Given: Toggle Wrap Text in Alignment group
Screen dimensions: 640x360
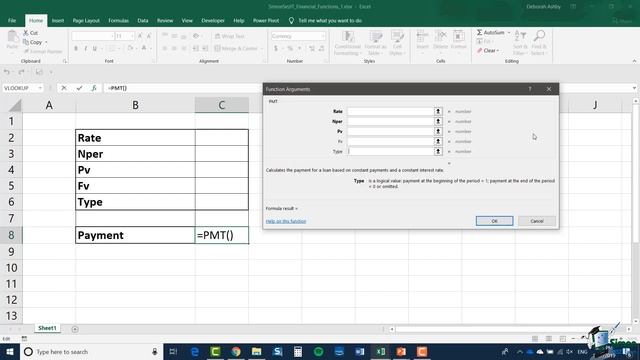Looking at the screenshot, I should (x=229, y=36).
